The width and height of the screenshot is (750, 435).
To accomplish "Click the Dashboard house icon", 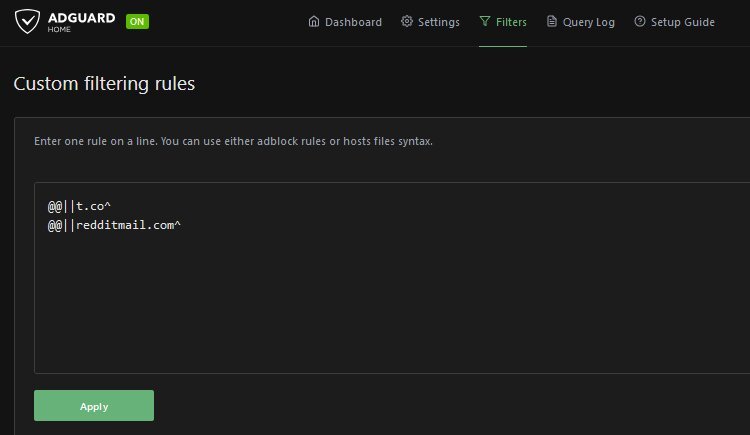I will tap(314, 22).
